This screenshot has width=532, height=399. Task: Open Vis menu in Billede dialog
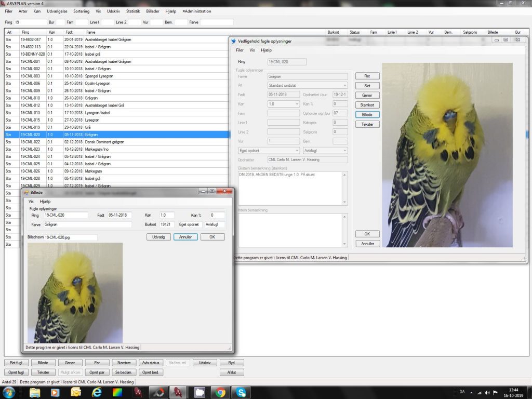[31, 202]
